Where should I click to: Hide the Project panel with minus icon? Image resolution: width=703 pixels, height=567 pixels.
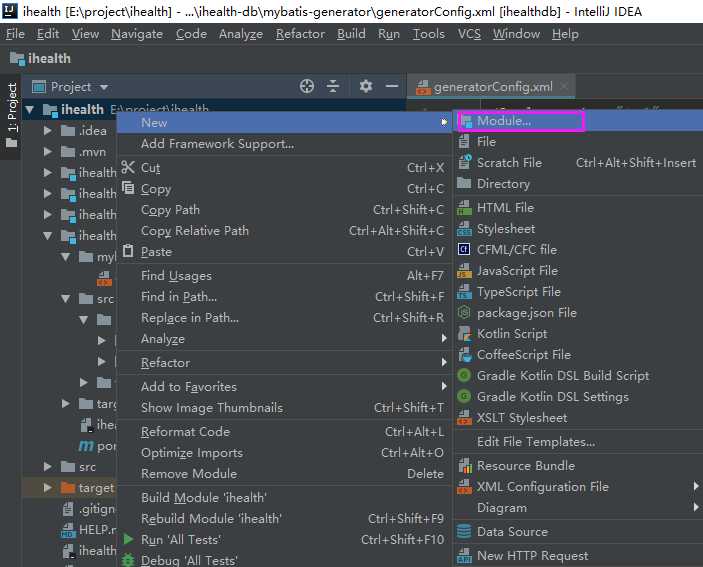[392, 86]
